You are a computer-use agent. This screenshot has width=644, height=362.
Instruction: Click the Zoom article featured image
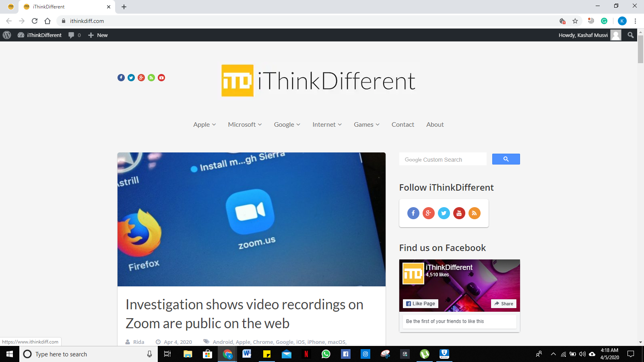251,219
